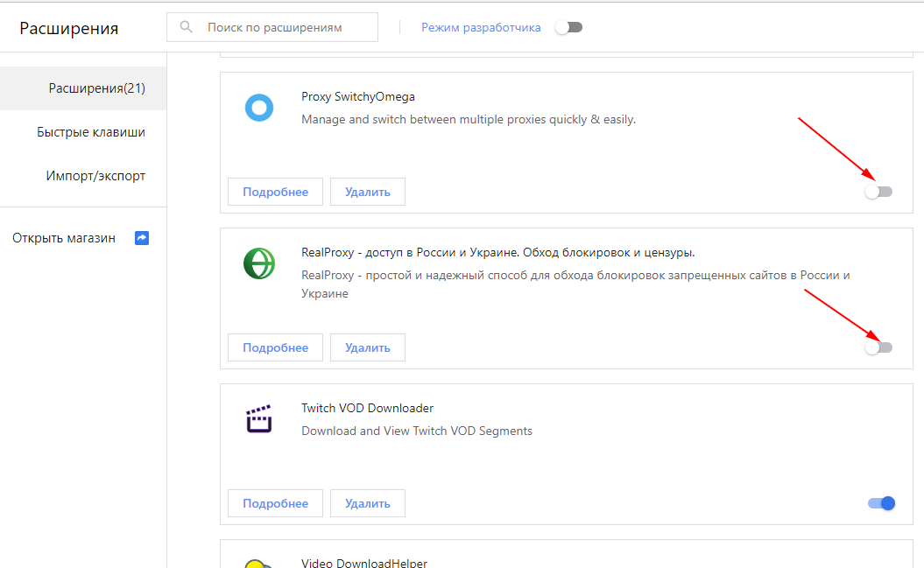The width and height of the screenshot is (924, 568).
Task: Click the Proxy SwitchyOmega extension icon
Action: pos(259,108)
